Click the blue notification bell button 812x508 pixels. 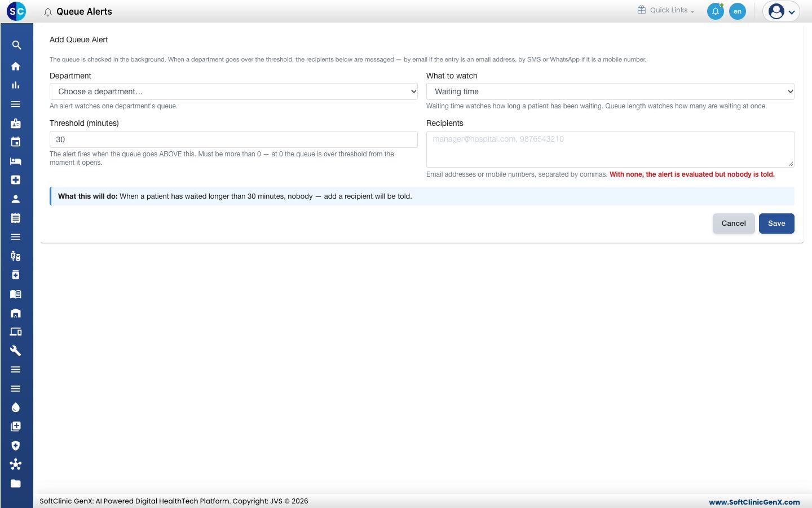[x=716, y=11]
